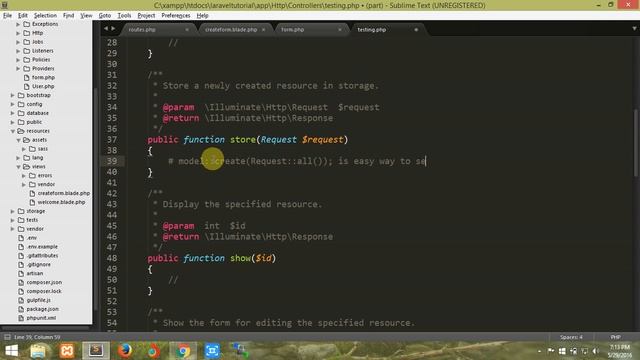Open the Windows Start button
This screenshot has width=640, height=360.
[x=11, y=351]
